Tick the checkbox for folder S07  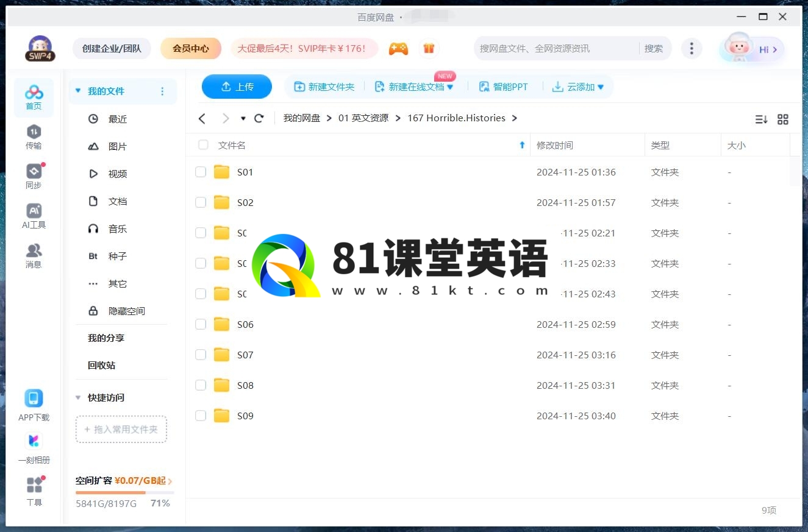tap(201, 355)
